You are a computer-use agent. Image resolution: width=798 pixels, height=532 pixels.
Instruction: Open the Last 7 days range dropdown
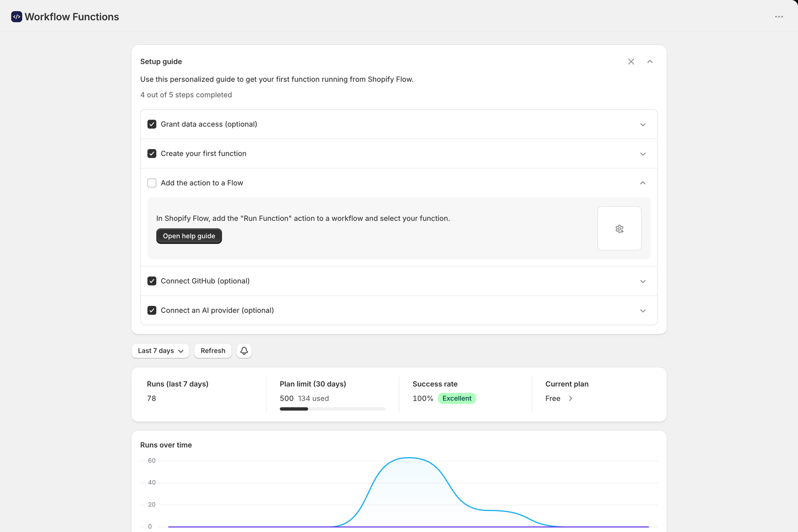[160, 351]
